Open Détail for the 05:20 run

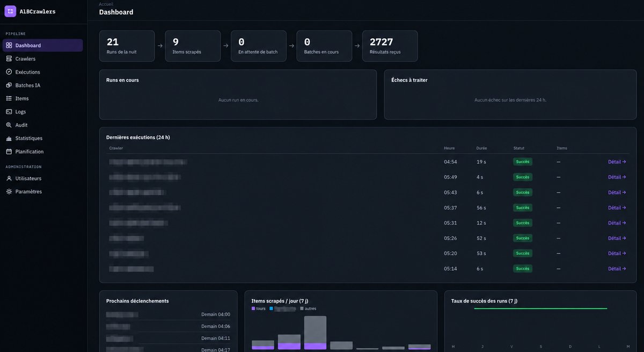pos(617,253)
